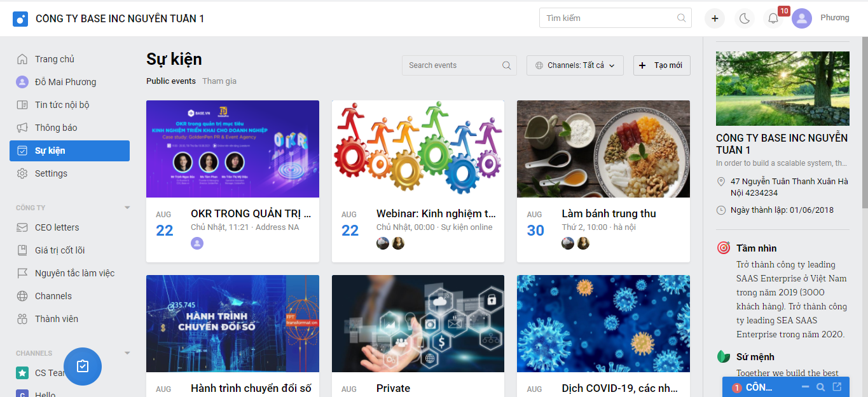This screenshot has width=868, height=397.
Task: Click the plus quick-create icon in header
Action: point(715,18)
